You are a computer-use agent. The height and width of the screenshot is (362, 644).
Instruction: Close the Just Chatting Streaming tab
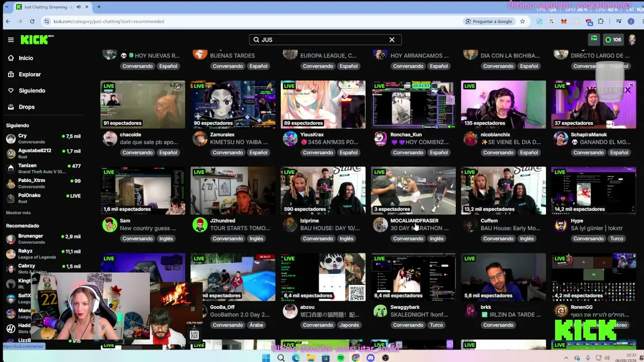pos(87,7)
